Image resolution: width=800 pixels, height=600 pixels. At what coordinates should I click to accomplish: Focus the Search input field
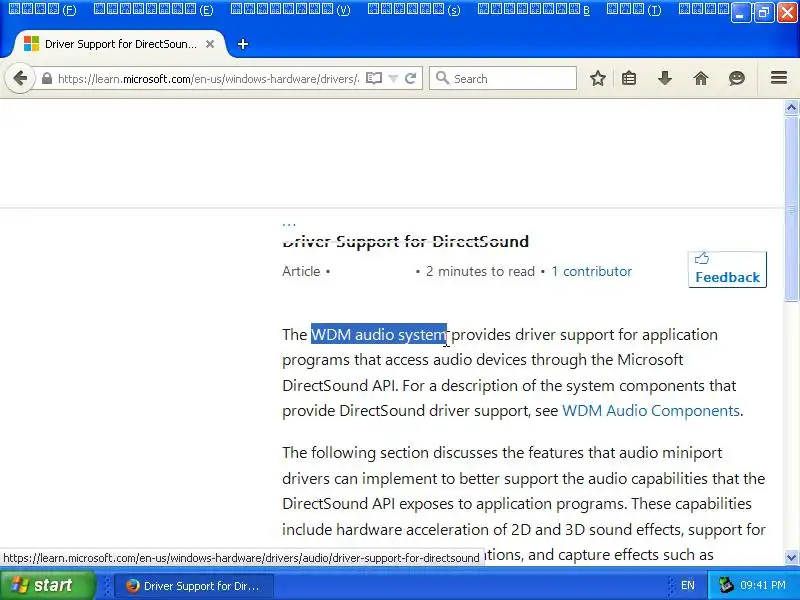(x=503, y=79)
